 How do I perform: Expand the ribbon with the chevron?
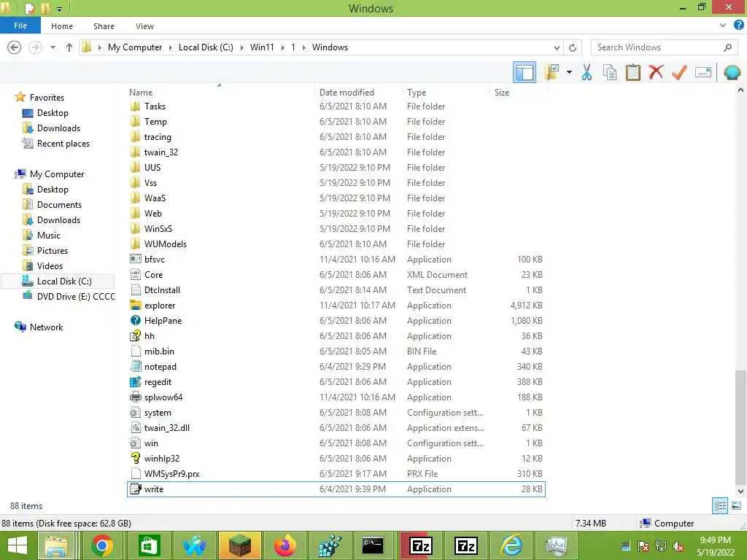[x=723, y=26]
